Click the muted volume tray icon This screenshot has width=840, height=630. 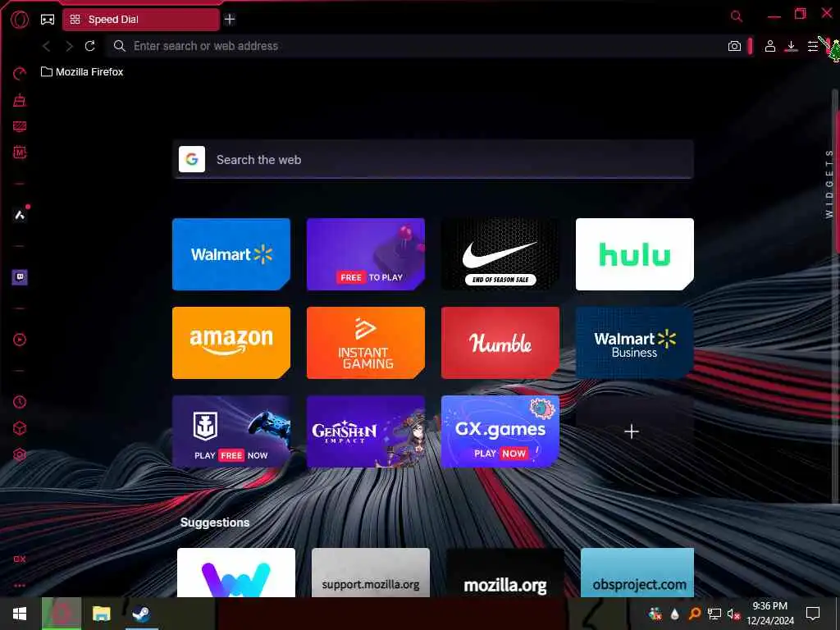pos(733,614)
